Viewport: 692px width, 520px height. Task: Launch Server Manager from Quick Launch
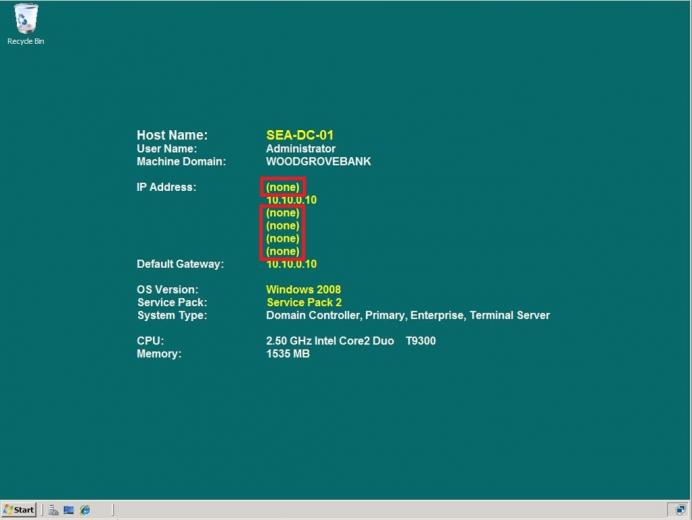(53, 510)
